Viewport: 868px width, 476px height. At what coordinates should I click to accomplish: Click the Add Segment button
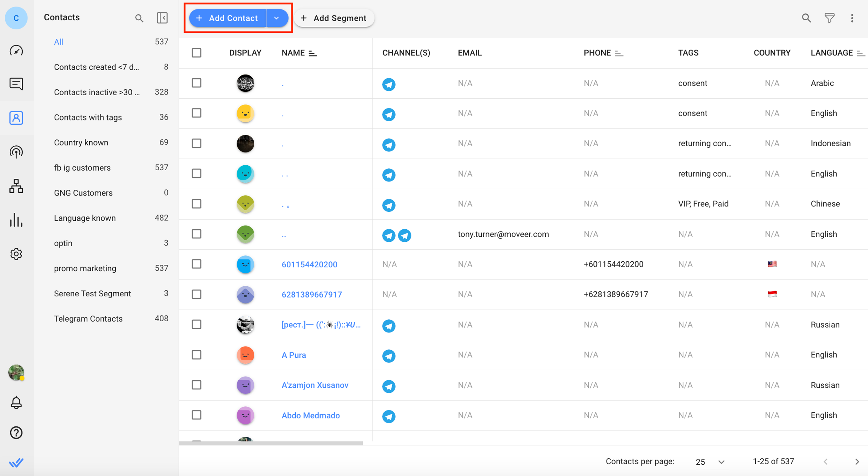point(334,18)
